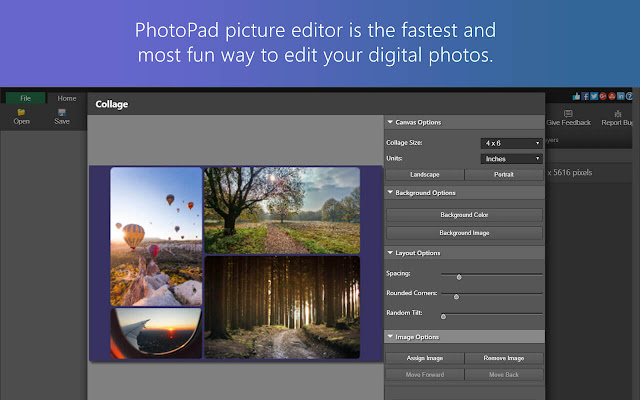Collapse the Layout Options section
Viewport: 640px width, 400px height.
point(390,252)
